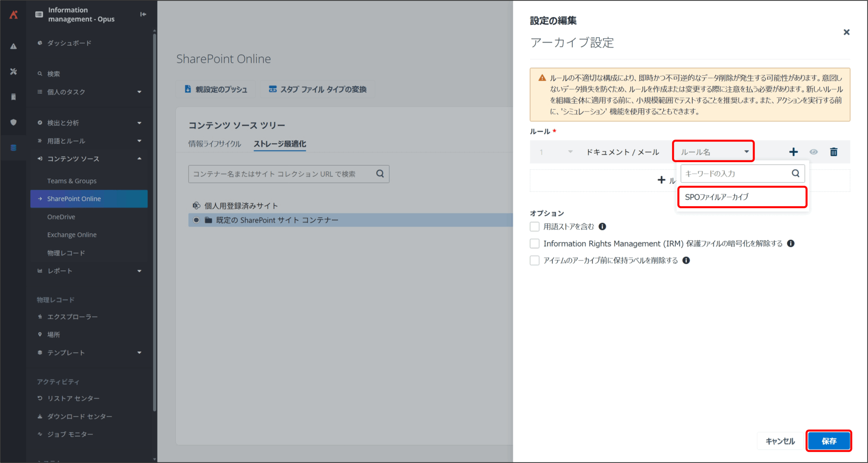Switch to the 情報ライフサイクル tab
This screenshot has width=868, height=463.
point(215,144)
